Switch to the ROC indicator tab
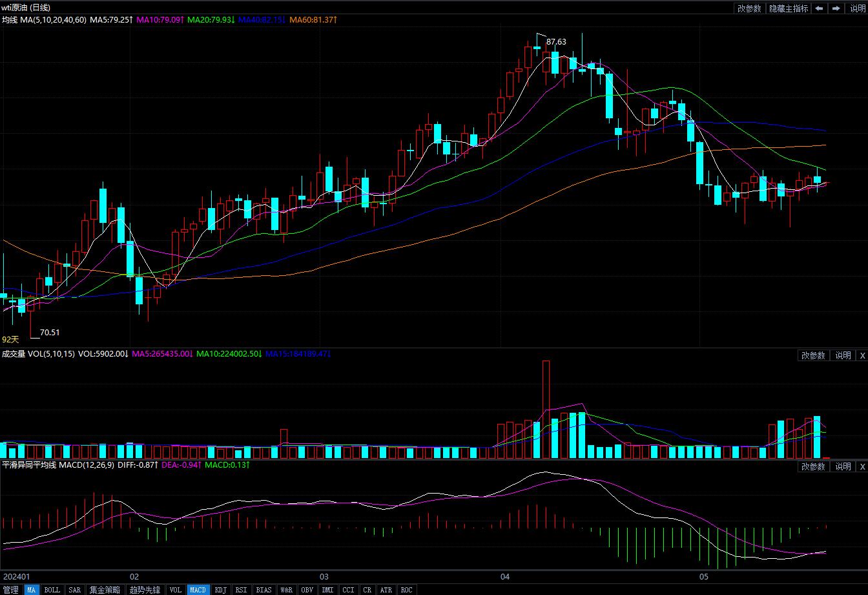Screen dimensions: 868x595 [407, 590]
